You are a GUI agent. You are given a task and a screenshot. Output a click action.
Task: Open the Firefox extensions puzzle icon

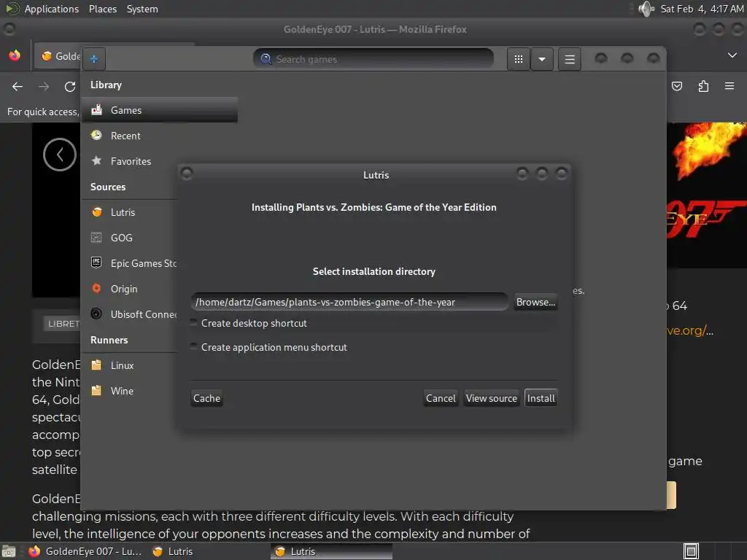coord(703,86)
